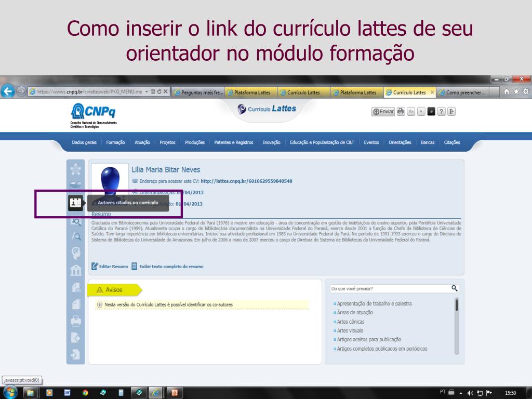This screenshot has width=532, height=399.
Task: Click the browser back arrow button
Action: [7, 91]
